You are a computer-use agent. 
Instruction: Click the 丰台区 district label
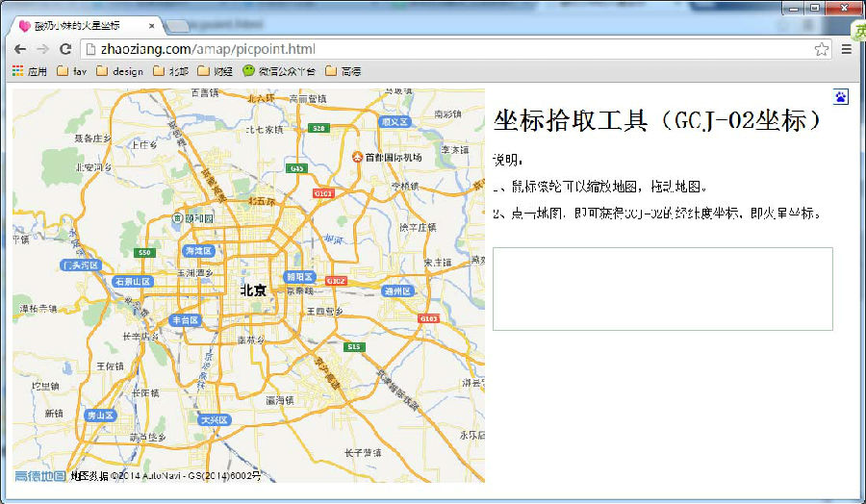185,320
